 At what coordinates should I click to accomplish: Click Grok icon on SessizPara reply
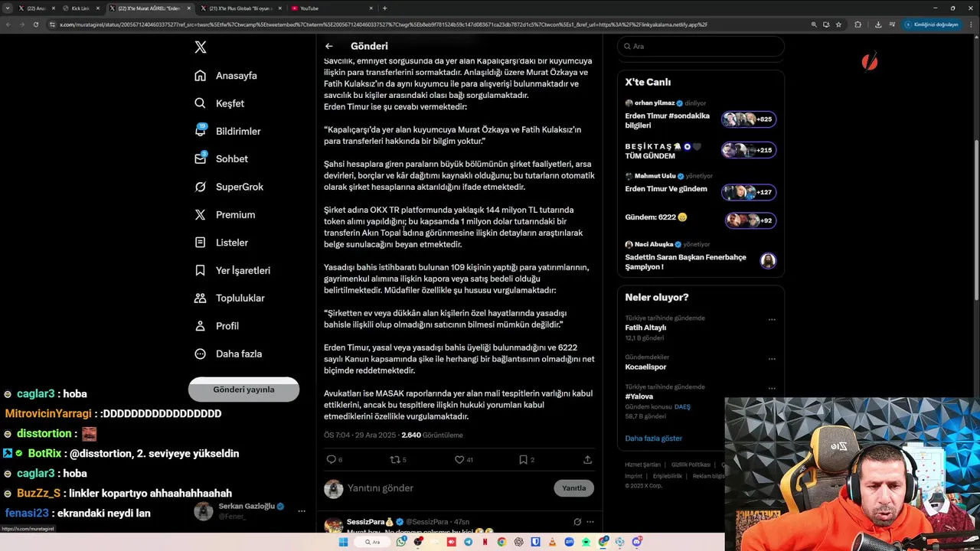577,522
